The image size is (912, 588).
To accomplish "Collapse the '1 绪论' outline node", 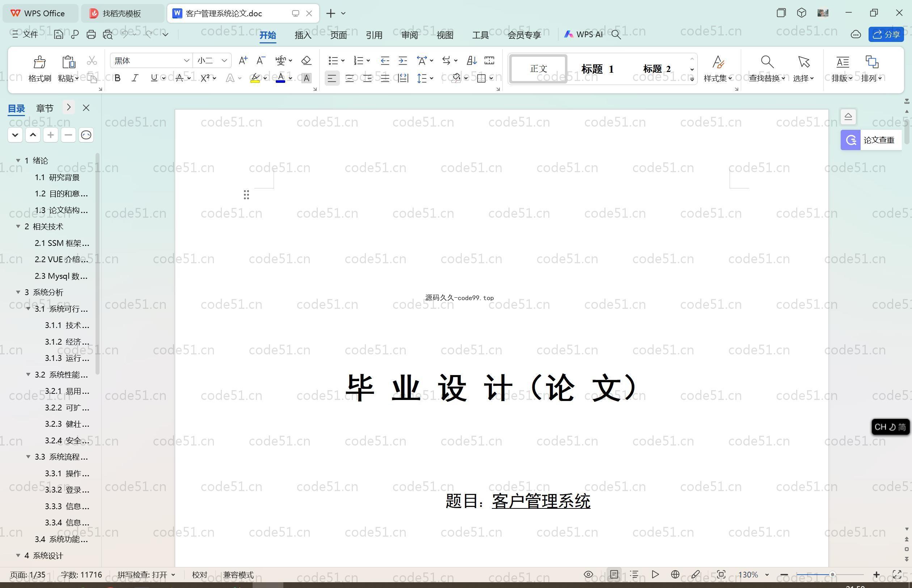I will [18, 160].
